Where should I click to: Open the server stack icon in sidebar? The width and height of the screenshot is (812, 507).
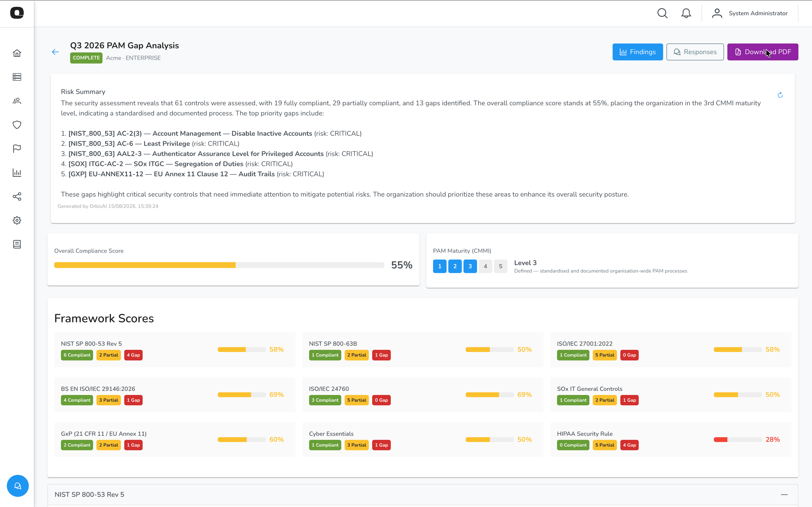click(x=17, y=77)
